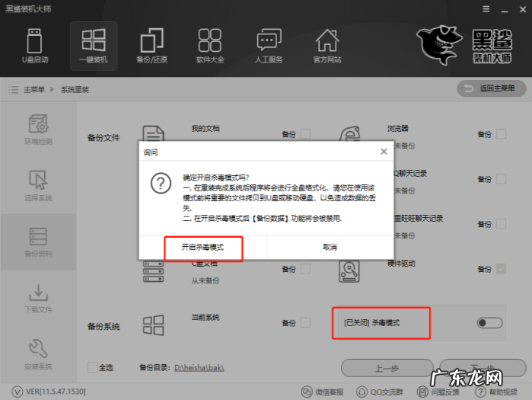Tick 备份 checkbox for Q聊天记录
532x400 pixels.
pyautogui.click(x=501, y=179)
